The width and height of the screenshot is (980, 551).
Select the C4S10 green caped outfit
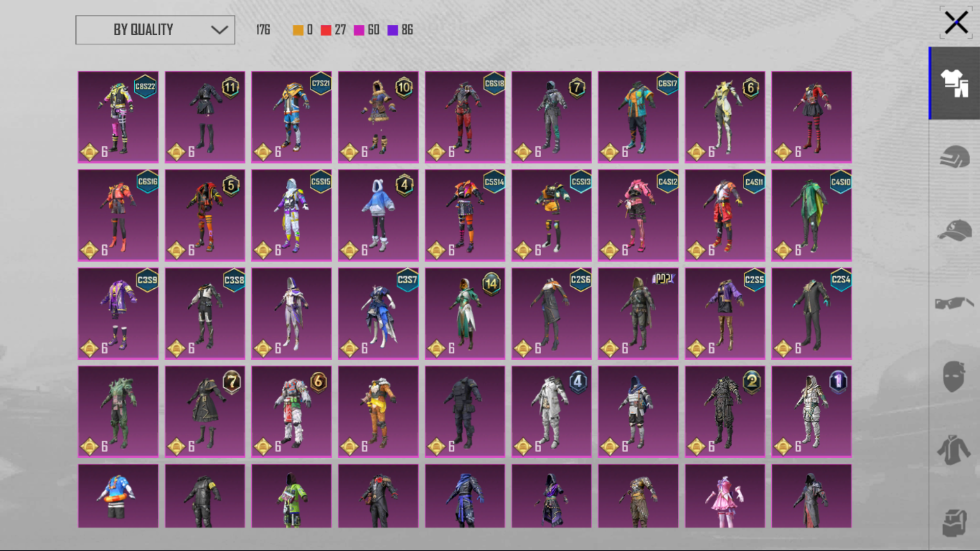pyautogui.click(x=812, y=215)
